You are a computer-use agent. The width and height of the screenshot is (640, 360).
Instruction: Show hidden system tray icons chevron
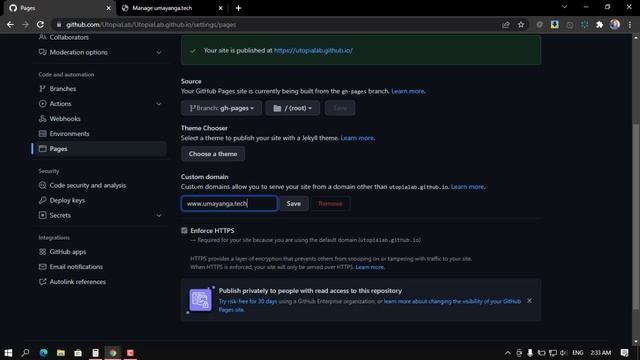507,353
